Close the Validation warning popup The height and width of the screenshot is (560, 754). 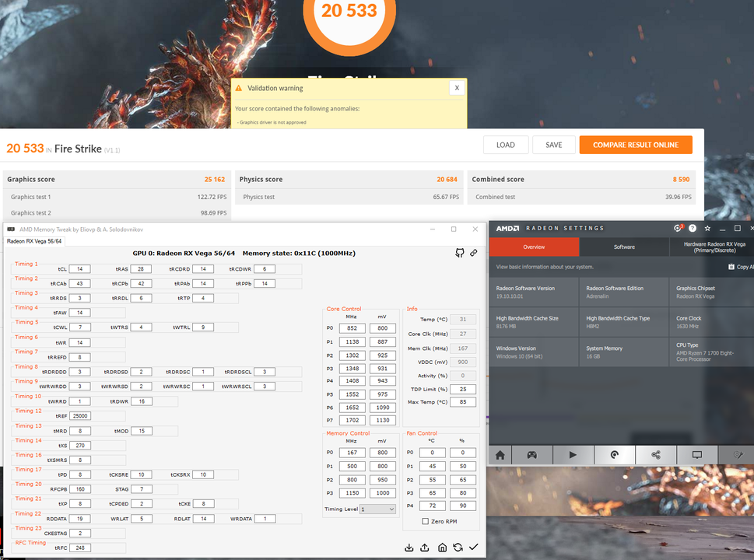457,88
